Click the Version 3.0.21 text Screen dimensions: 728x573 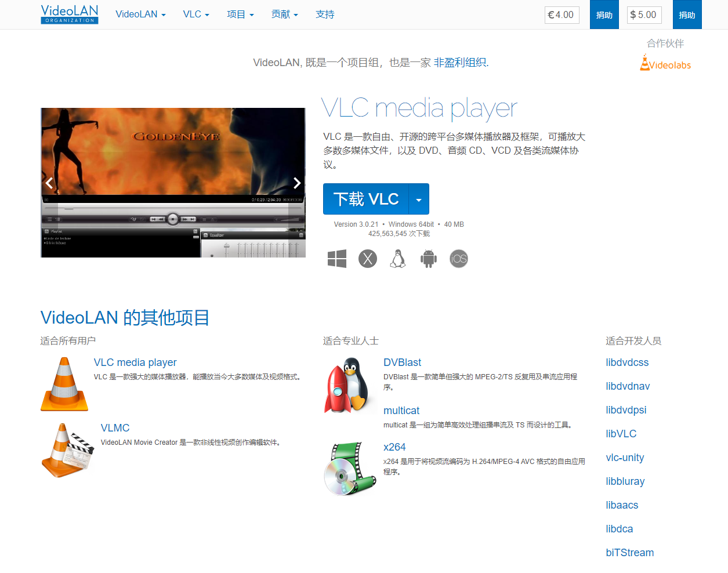(356, 224)
